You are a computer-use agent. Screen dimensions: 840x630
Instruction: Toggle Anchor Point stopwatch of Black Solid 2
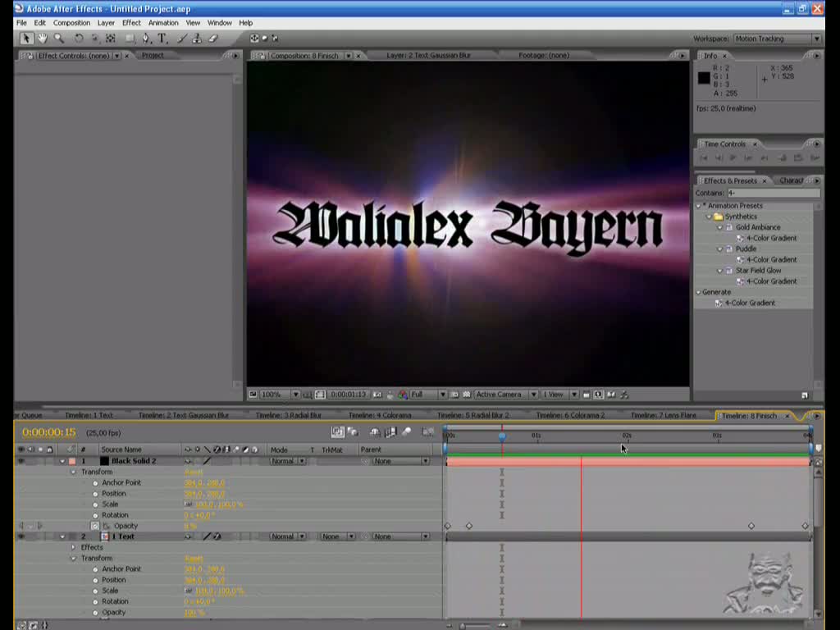pyautogui.click(x=95, y=482)
